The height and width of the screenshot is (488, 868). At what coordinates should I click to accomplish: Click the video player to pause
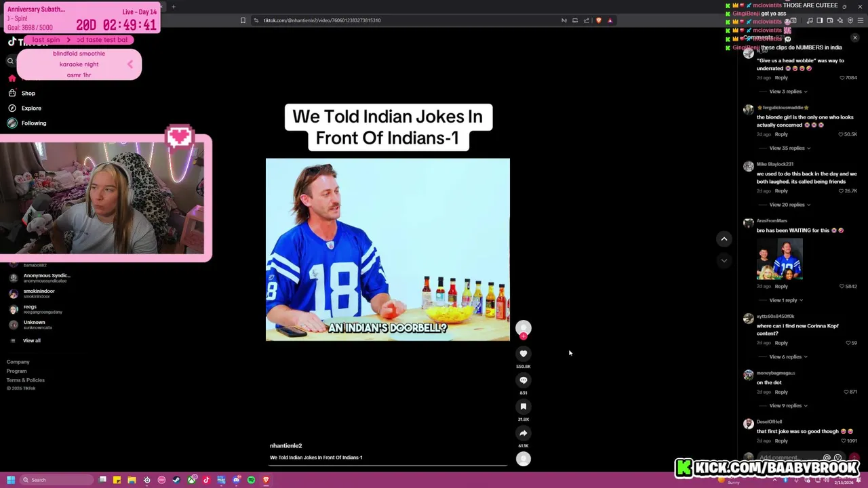click(387, 249)
